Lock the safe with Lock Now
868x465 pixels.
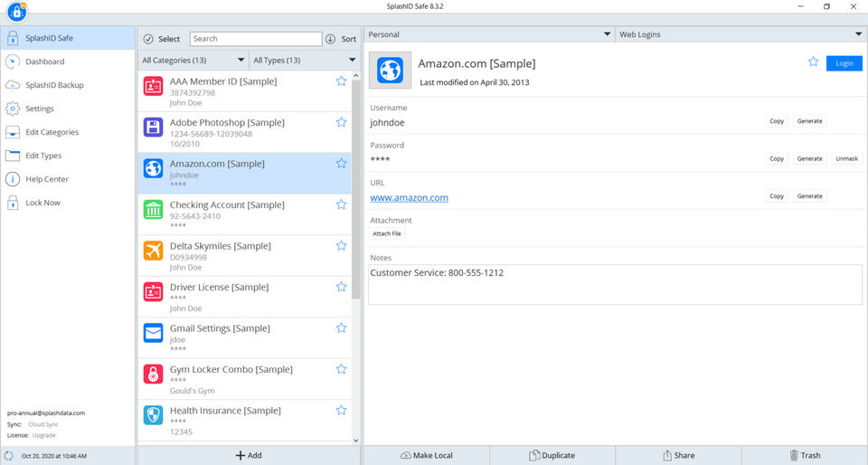point(68,203)
